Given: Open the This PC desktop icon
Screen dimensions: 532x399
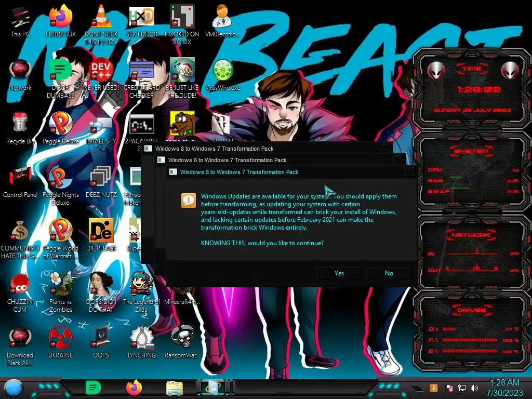Looking at the screenshot, I should tap(20, 21).
